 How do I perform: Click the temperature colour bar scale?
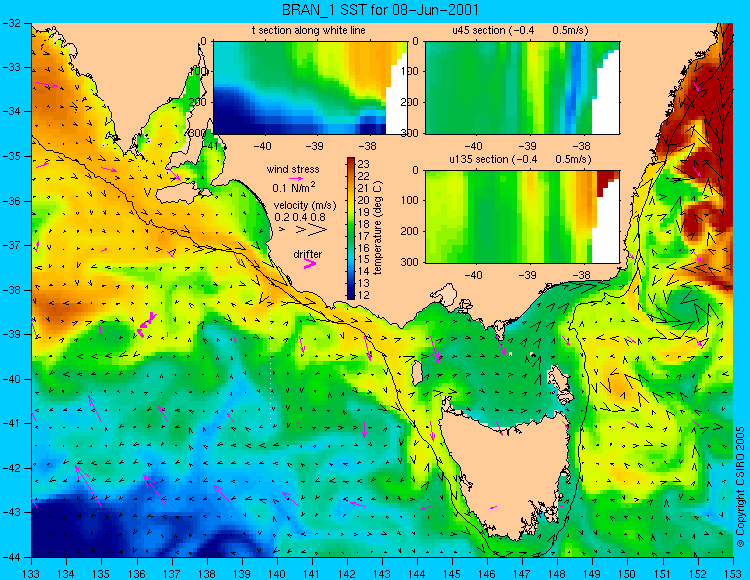[351, 228]
